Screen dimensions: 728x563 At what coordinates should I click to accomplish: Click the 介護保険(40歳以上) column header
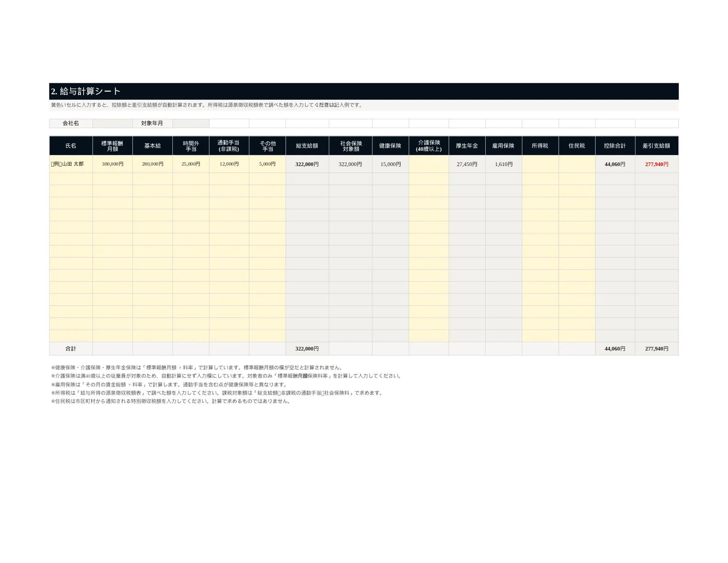tap(429, 146)
